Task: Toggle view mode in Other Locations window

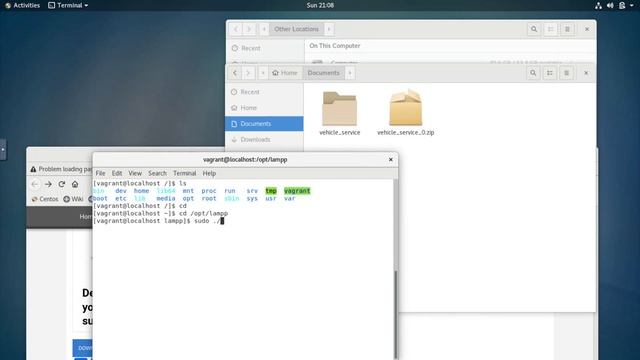Action: (x=550, y=29)
